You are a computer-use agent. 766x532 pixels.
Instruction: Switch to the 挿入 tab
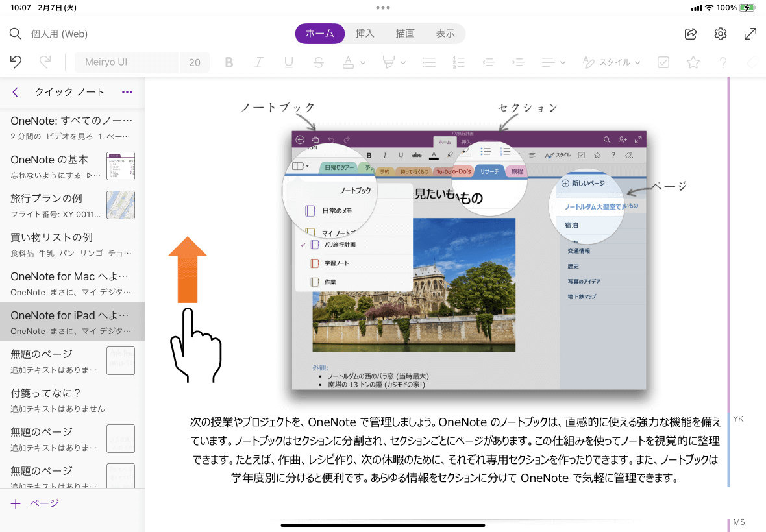point(365,34)
